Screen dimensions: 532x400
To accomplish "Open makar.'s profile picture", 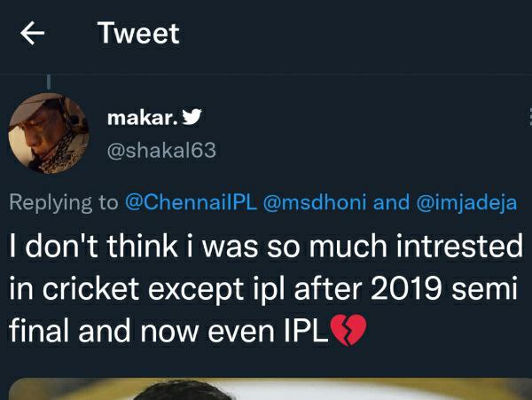I will click(x=49, y=132).
